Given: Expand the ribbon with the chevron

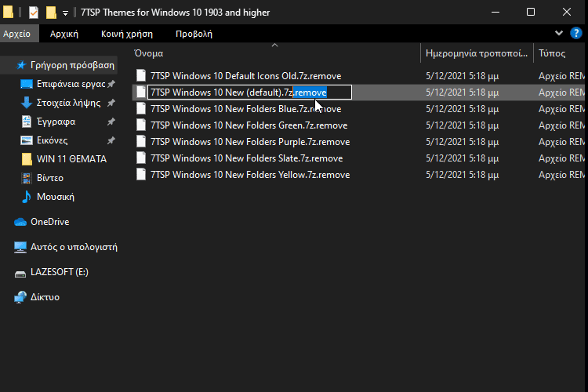Looking at the screenshot, I should 559,33.
